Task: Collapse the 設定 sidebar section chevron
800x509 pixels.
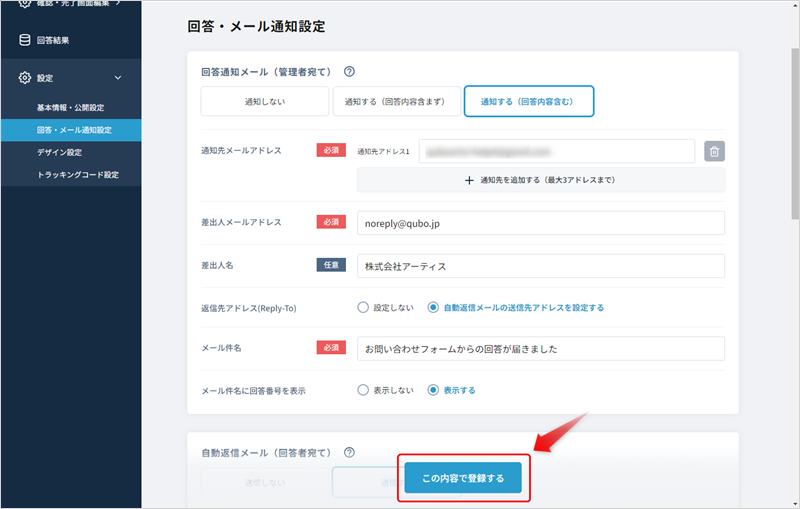Action: pos(118,77)
